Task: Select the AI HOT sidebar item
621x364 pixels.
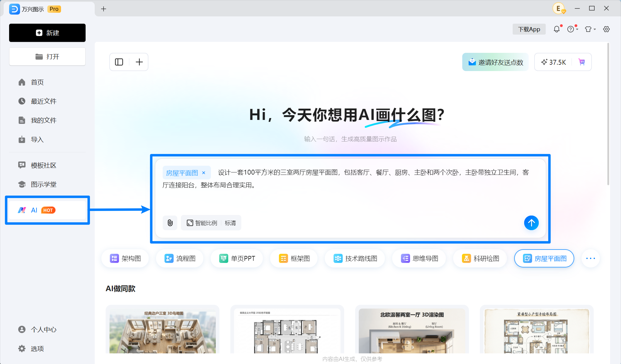Action: pos(47,210)
